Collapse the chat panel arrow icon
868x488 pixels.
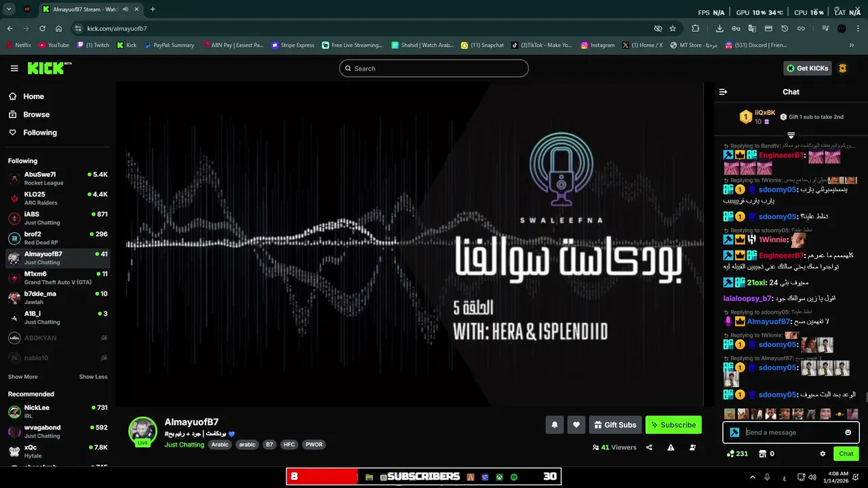[x=723, y=91]
